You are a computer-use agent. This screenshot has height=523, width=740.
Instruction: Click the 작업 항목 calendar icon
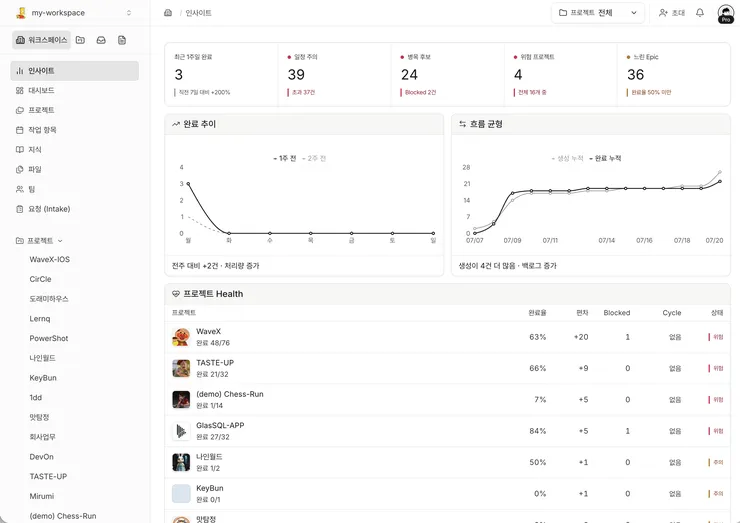19,130
